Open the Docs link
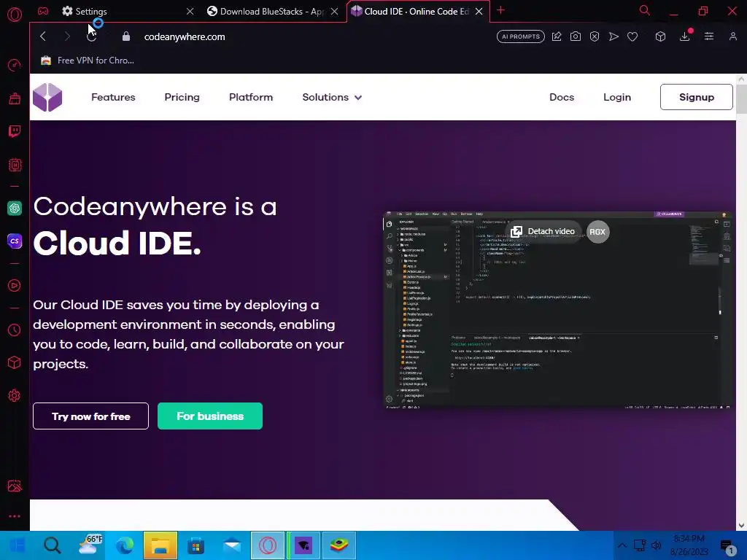 pos(562,97)
